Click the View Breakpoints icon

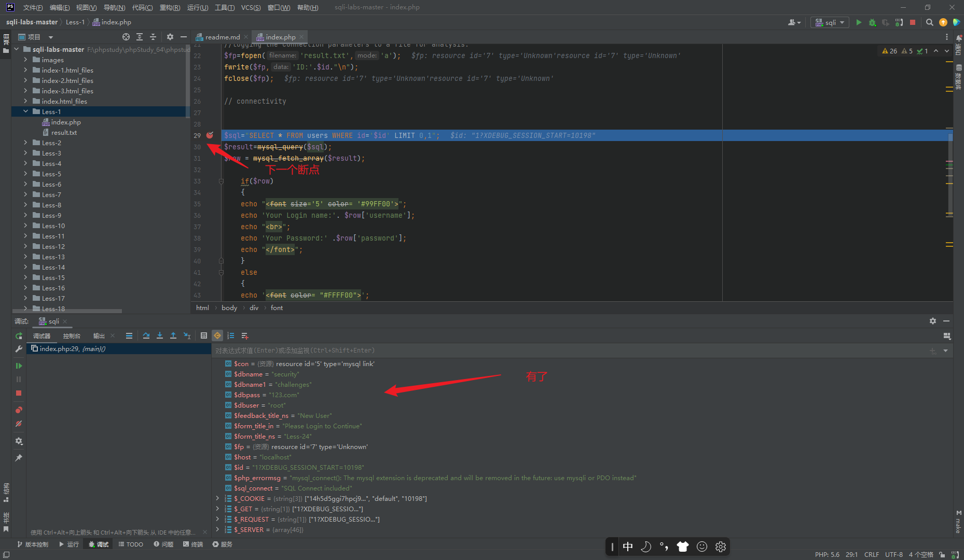[19, 410]
